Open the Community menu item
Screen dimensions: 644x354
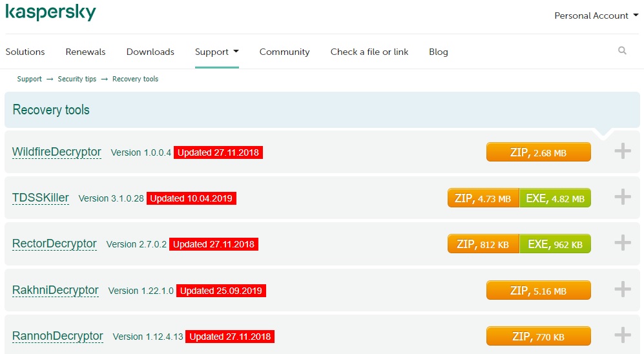click(285, 52)
